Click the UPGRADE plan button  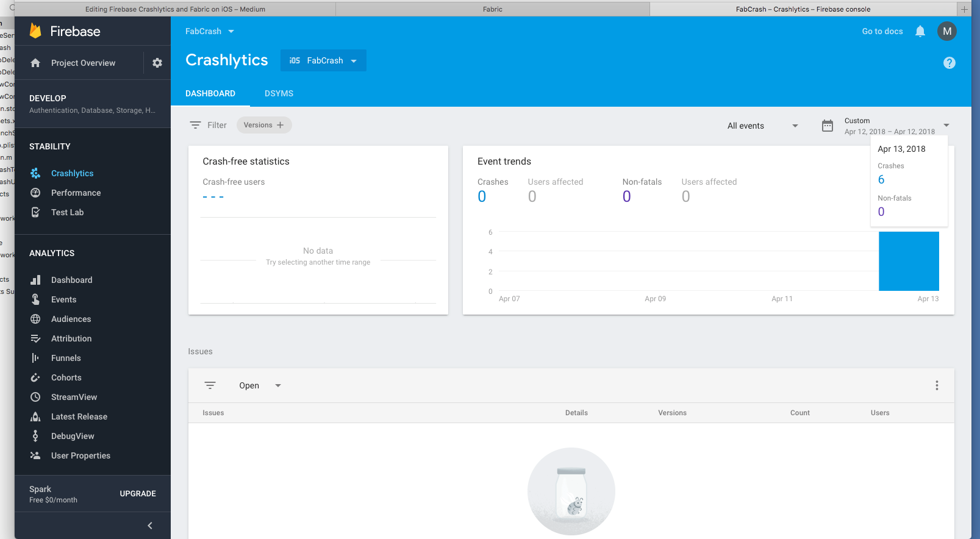138,494
